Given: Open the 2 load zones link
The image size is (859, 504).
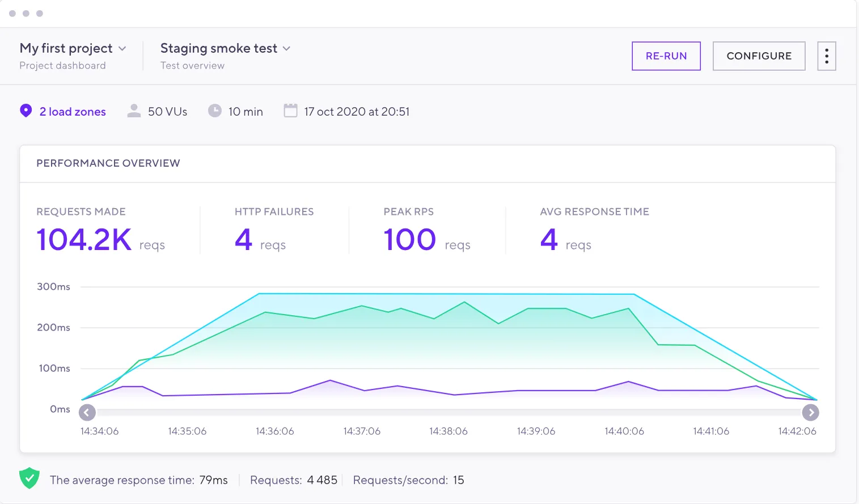Looking at the screenshot, I should 73,112.
